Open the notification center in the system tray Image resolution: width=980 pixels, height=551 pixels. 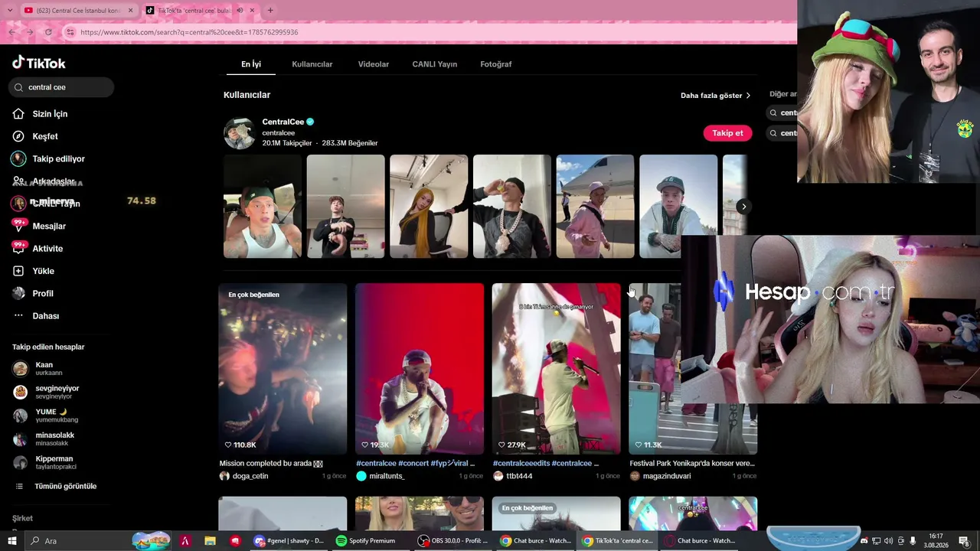[x=964, y=541]
